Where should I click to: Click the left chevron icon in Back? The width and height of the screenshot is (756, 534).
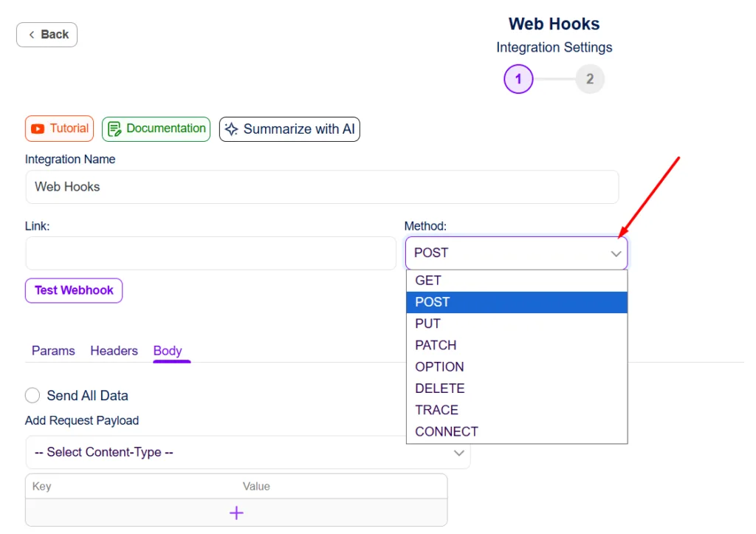click(31, 35)
